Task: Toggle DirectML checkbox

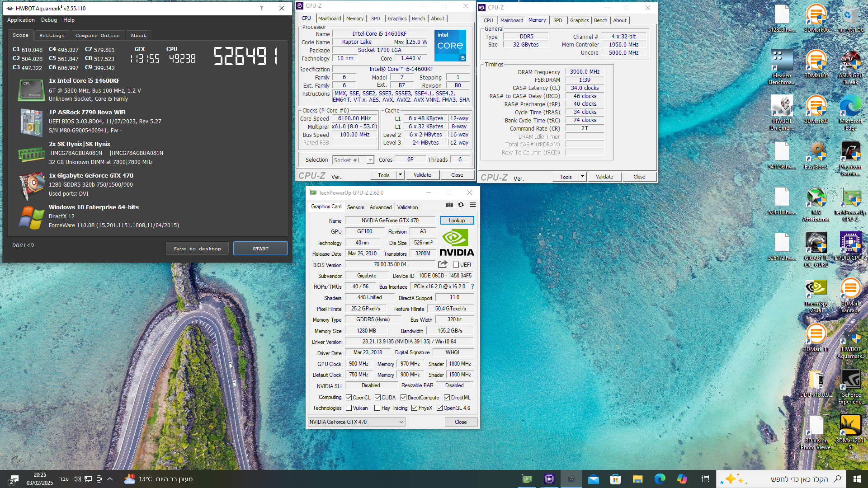Action: 447,398
